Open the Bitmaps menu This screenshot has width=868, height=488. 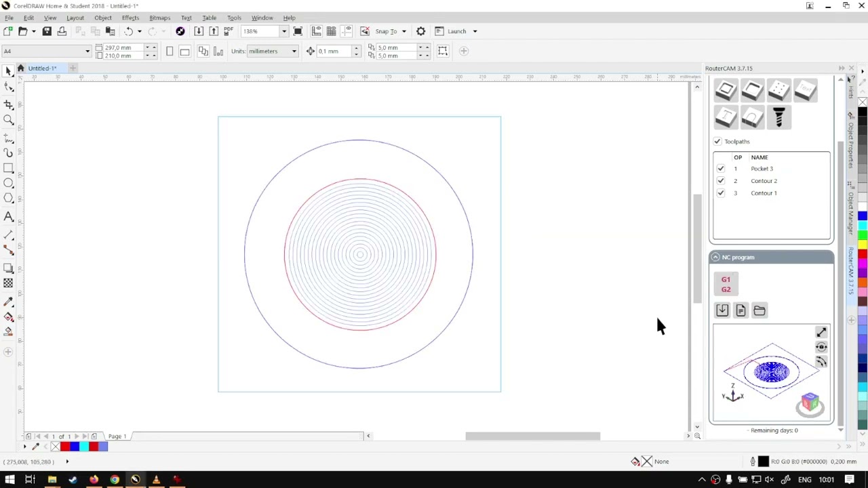click(x=159, y=18)
